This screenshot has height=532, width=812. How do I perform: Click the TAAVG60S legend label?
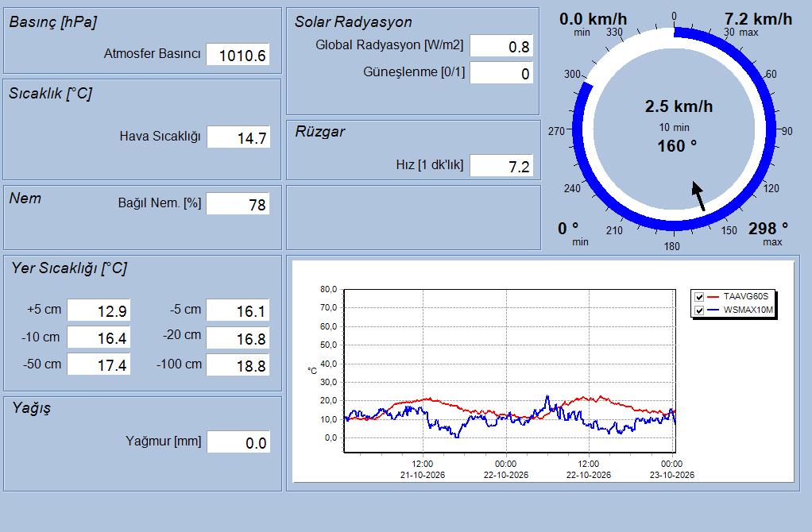746,296
